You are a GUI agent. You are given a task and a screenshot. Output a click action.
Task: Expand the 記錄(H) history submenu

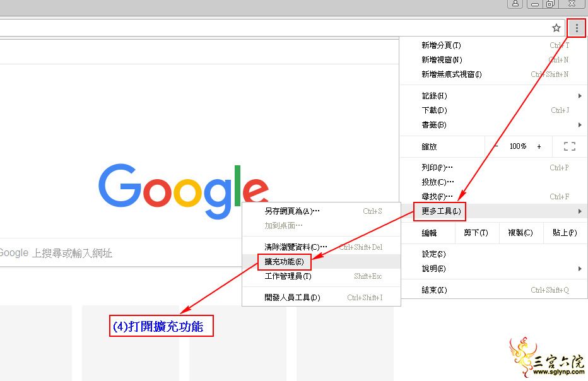[x=493, y=96]
